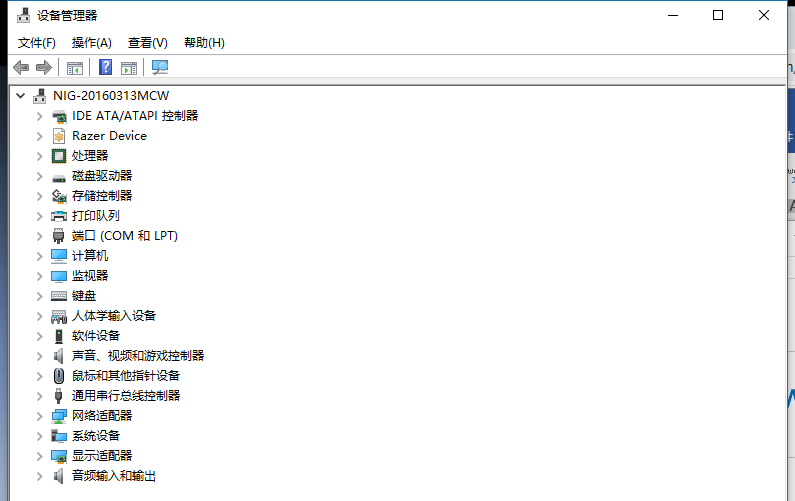Expand the 鼠标和其他指针设备 branch
The width and height of the screenshot is (795, 501).
tap(40, 376)
